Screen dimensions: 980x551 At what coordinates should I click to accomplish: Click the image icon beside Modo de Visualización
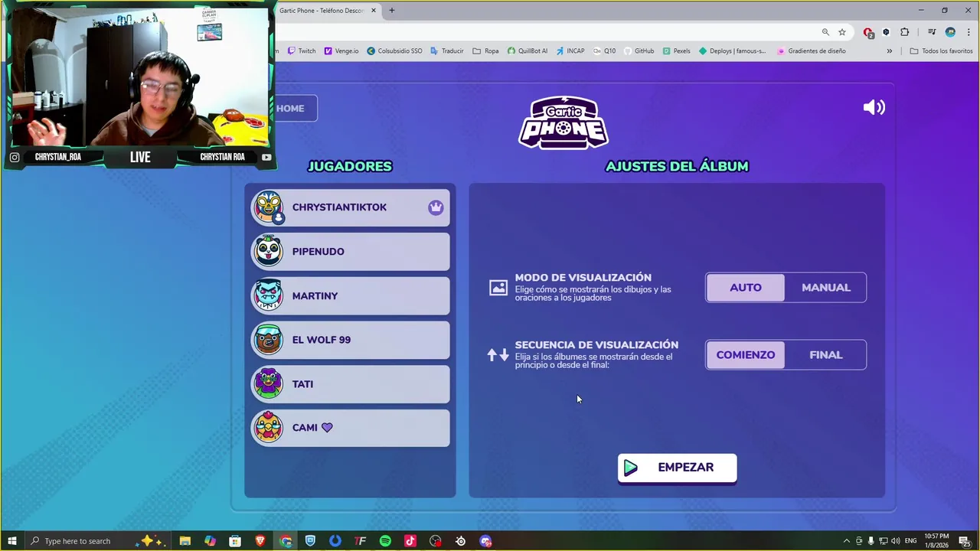pos(498,288)
